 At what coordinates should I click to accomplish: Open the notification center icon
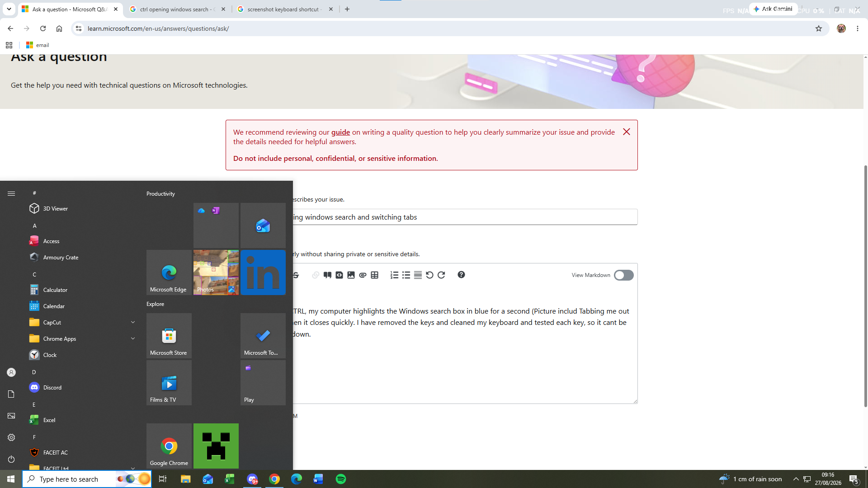pos(854,479)
